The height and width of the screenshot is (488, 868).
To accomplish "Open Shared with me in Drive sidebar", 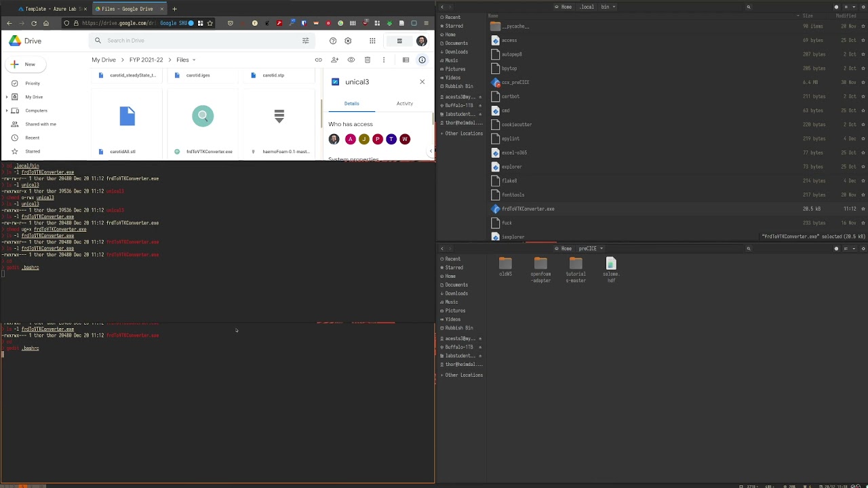I will click(x=41, y=124).
